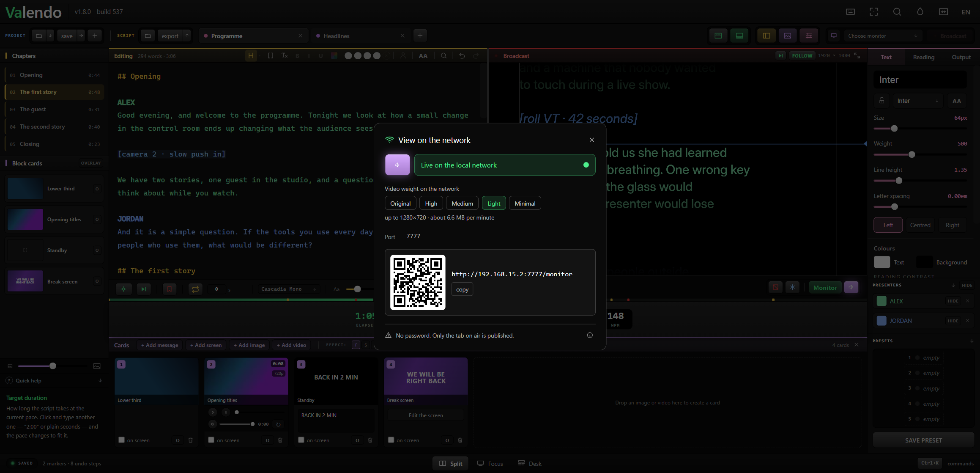
Task: Click the SAVE PRESET button
Action: (923, 440)
